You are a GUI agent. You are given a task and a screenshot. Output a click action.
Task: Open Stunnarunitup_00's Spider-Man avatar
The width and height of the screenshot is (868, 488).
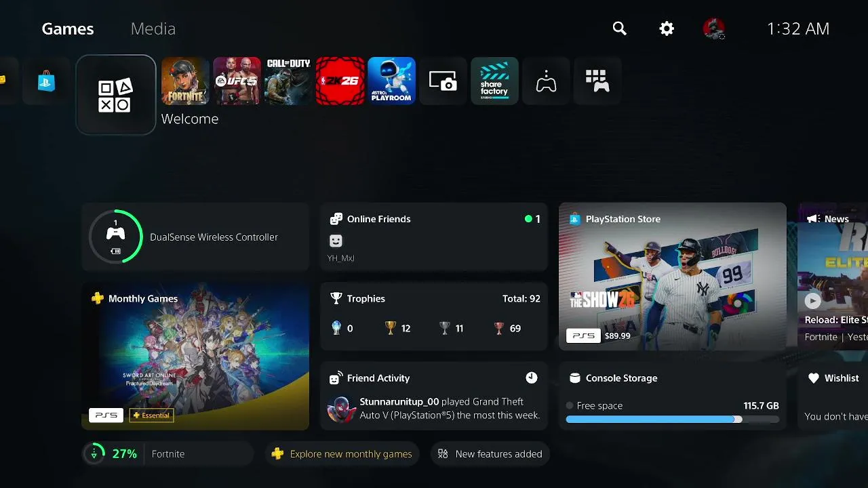tap(340, 409)
